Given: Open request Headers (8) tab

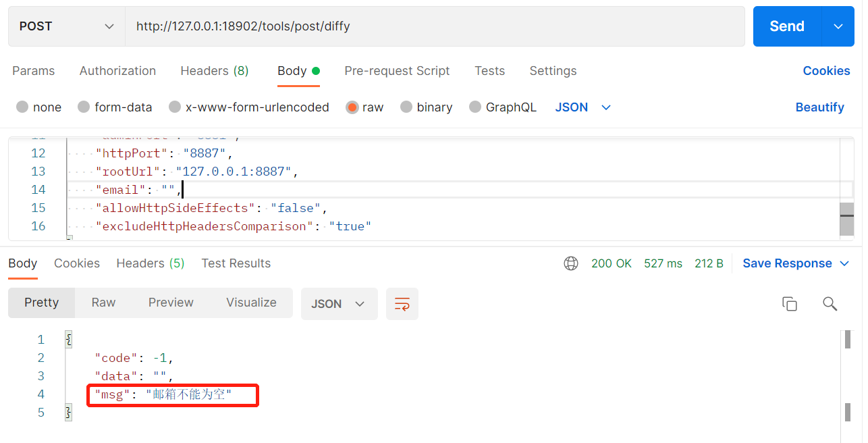Looking at the screenshot, I should (215, 71).
